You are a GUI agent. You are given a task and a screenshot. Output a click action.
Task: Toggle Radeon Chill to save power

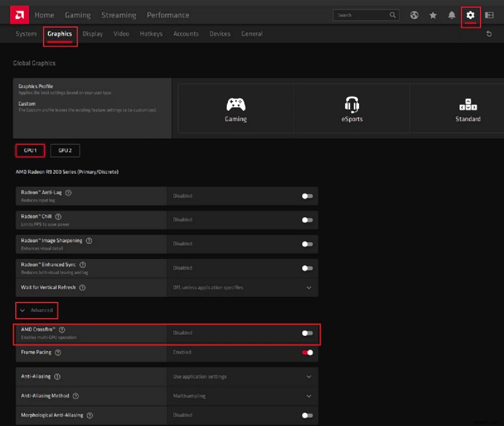(x=307, y=219)
